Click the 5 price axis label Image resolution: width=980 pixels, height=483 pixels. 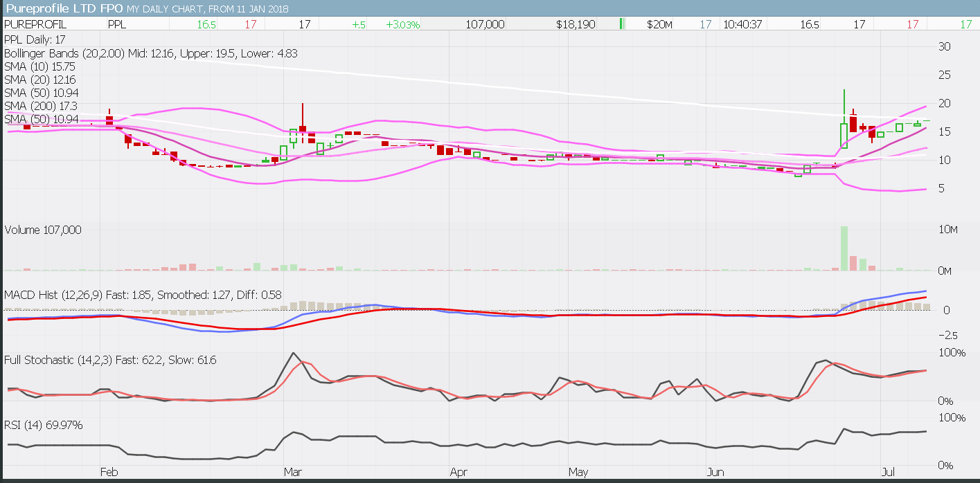[x=941, y=188]
